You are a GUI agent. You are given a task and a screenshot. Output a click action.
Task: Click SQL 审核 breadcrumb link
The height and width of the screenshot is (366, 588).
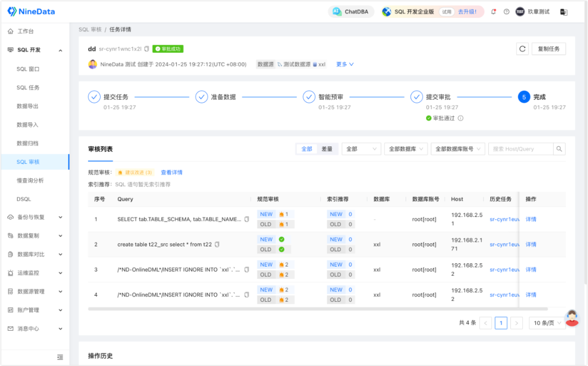click(x=90, y=29)
